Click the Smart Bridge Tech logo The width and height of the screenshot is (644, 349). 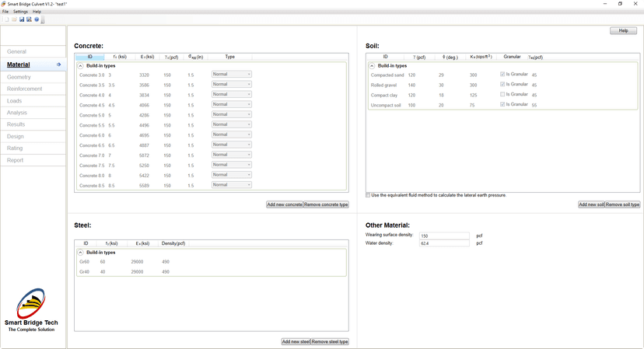coord(31,308)
